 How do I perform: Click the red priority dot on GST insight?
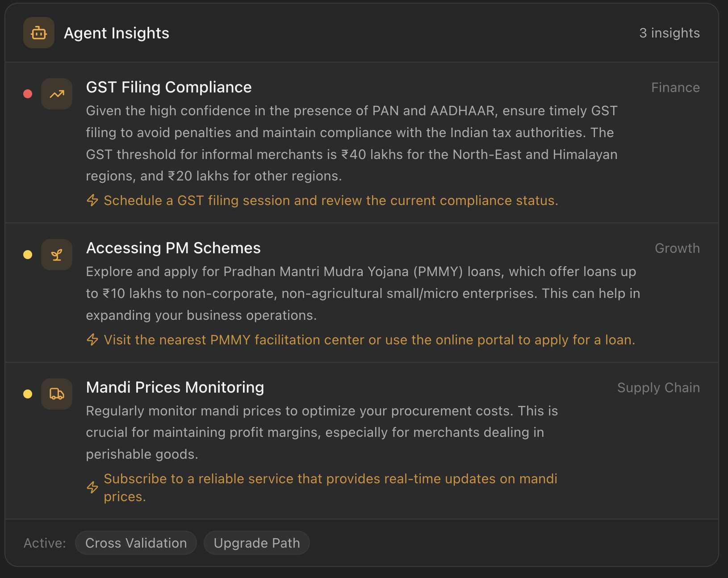click(x=28, y=94)
